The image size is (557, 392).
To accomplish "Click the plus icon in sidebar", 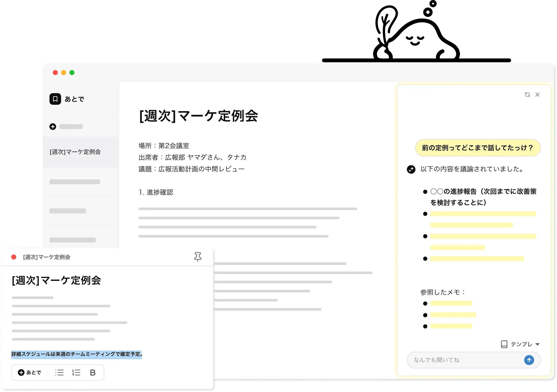I will pos(53,127).
